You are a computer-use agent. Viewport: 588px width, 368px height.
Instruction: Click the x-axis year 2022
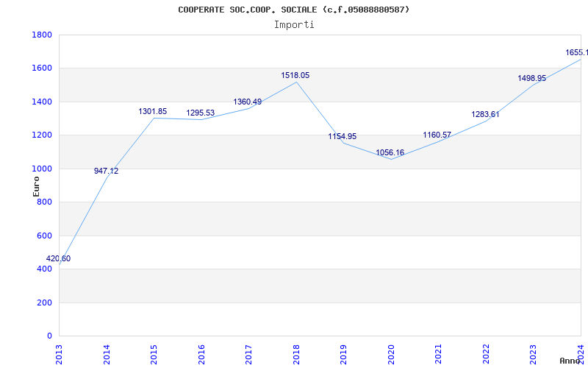click(x=486, y=354)
